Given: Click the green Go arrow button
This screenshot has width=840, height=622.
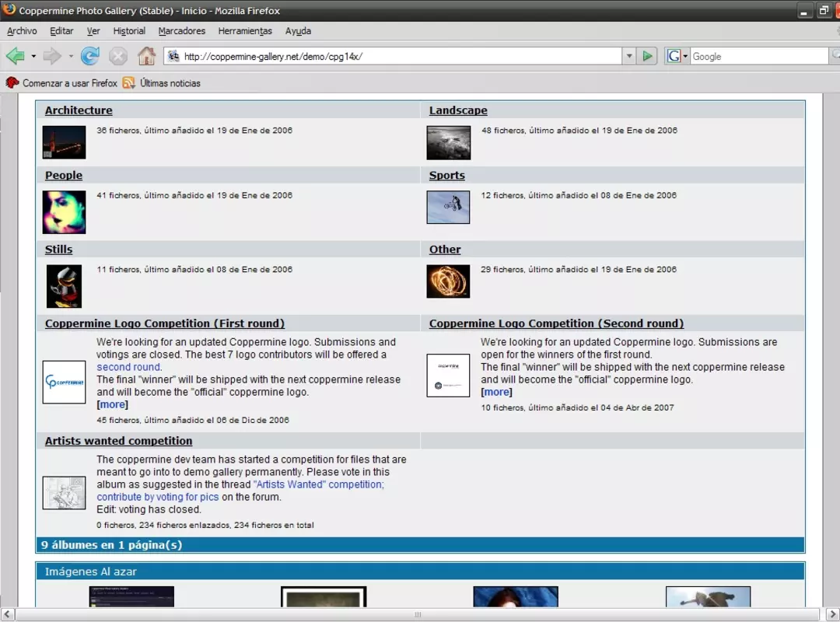Looking at the screenshot, I should 647,56.
